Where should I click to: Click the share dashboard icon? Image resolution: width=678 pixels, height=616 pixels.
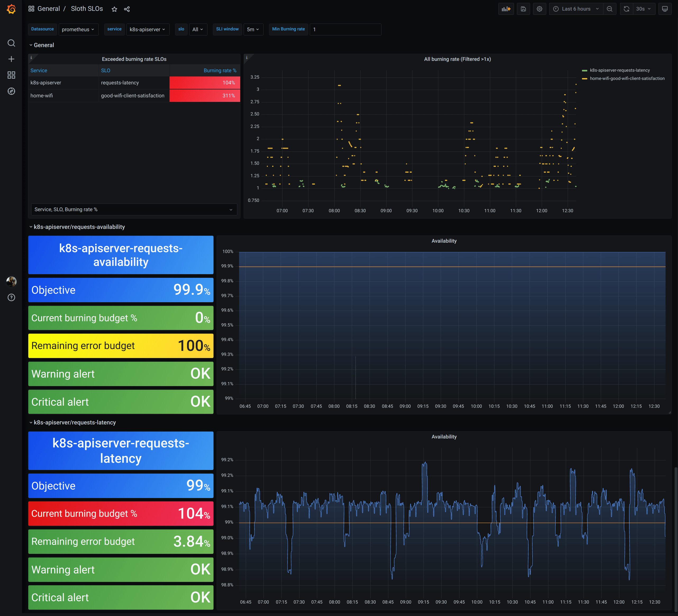127,9
